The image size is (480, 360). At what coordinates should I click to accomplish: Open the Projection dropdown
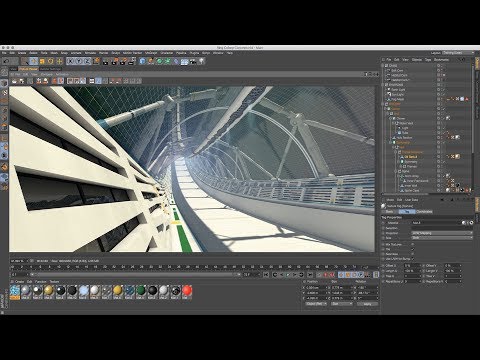[x=442, y=233]
